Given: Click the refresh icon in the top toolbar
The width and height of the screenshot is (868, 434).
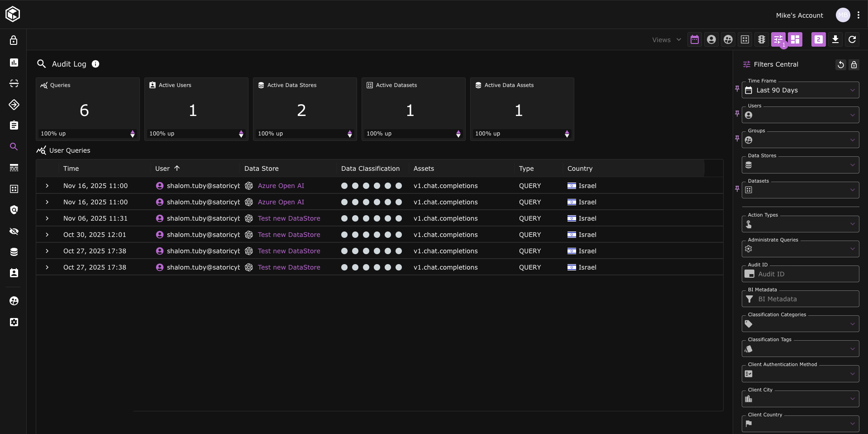Looking at the screenshot, I should click(x=852, y=40).
